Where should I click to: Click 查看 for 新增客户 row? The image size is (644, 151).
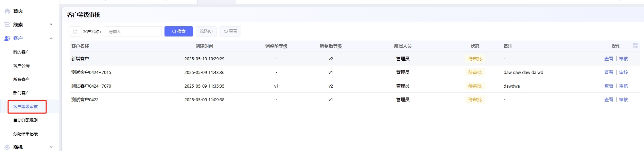(x=609, y=59)
